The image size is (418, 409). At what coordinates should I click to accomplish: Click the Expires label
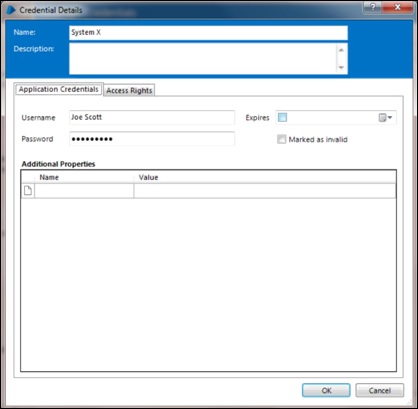click(257, 118)
